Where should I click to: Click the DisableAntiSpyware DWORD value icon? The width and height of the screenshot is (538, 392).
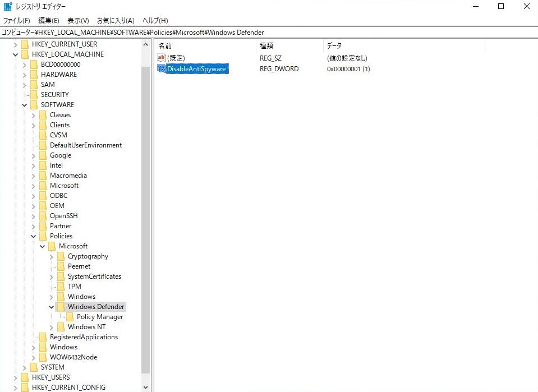pos(161,68)
